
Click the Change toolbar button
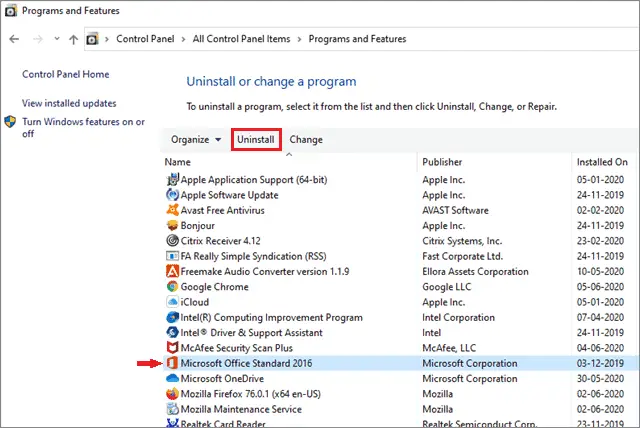tap(306, 140)
